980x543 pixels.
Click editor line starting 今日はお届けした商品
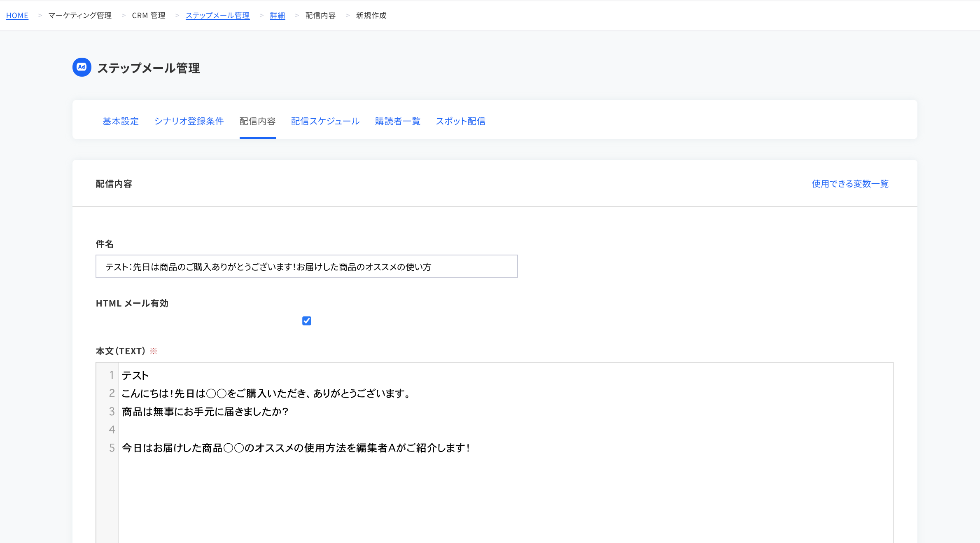coord(296,448)
